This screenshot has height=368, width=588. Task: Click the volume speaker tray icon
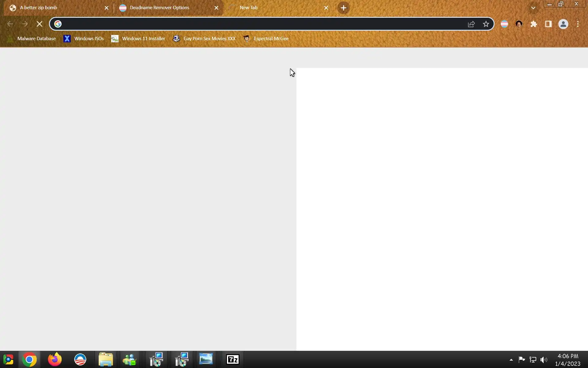point(544,360)
